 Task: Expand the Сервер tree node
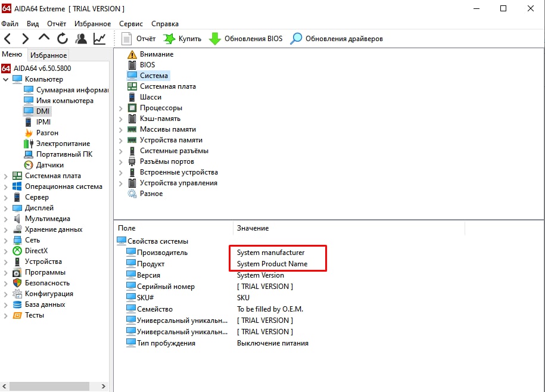pyautogui.click(x=5, y=198)
